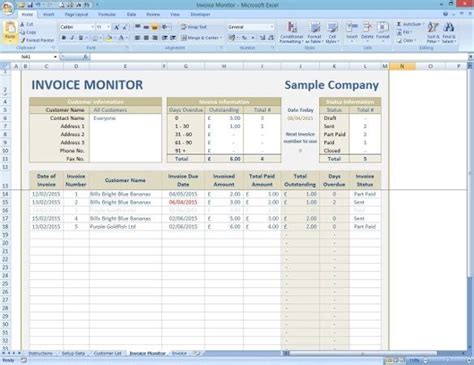Click the Clear button in Editing

point(406,40)
